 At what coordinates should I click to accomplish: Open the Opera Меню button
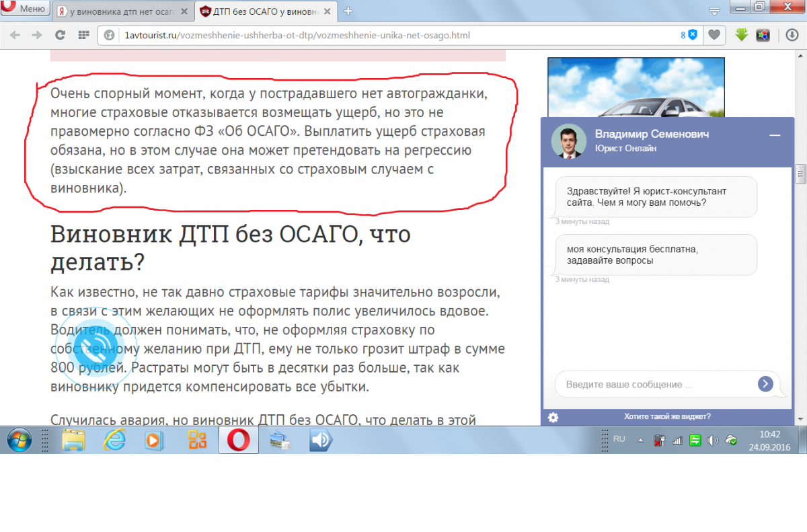click(x=25, y=9)
